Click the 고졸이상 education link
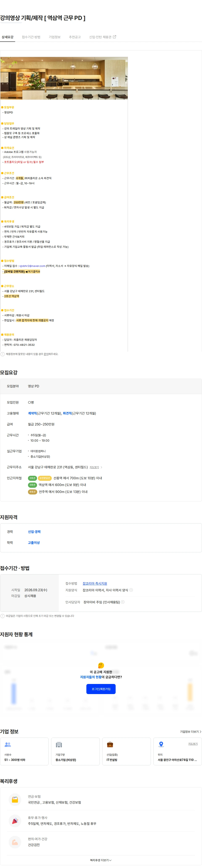This screenshot has width=202, height=868. pyautogui.click(x=34, y=542)
